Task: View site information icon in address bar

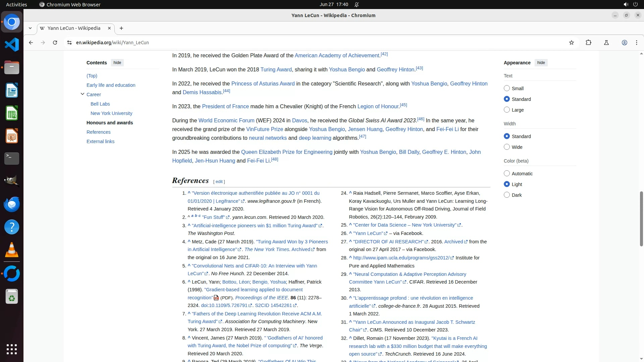Action: click(x=69, y=43)
